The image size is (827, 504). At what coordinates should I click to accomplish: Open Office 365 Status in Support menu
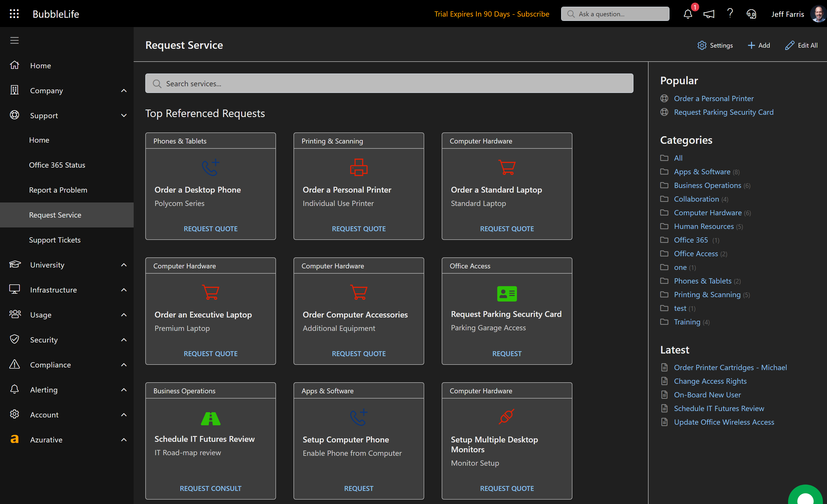pos(67,165)
